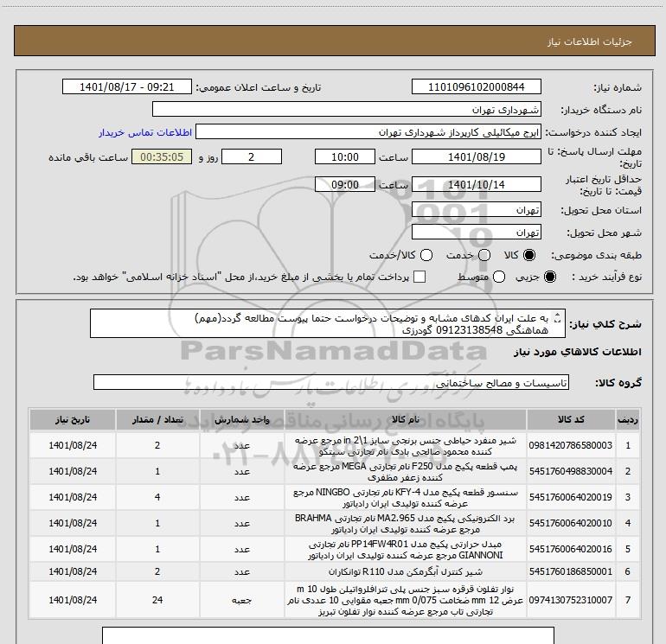666x644 pixels.
Task: Click the واحد شمارش column header
Action: coord(241,419)
